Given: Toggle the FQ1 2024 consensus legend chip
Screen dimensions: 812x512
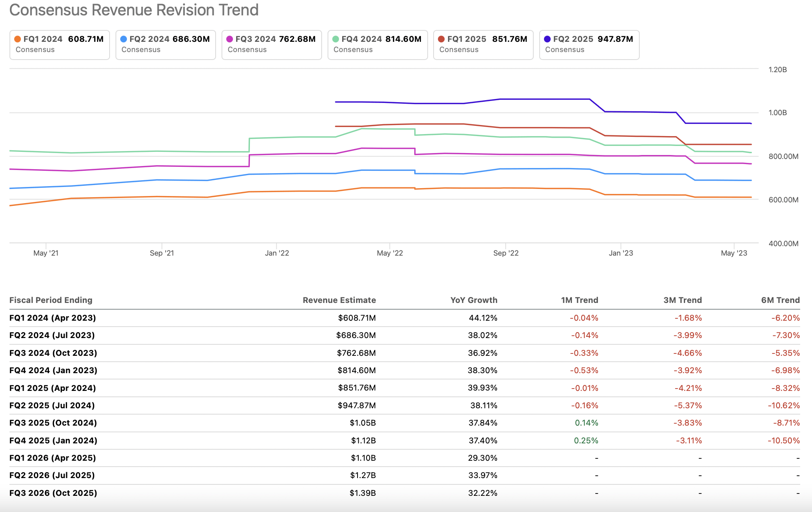Looking at the screenshot, I should (59, 45).
